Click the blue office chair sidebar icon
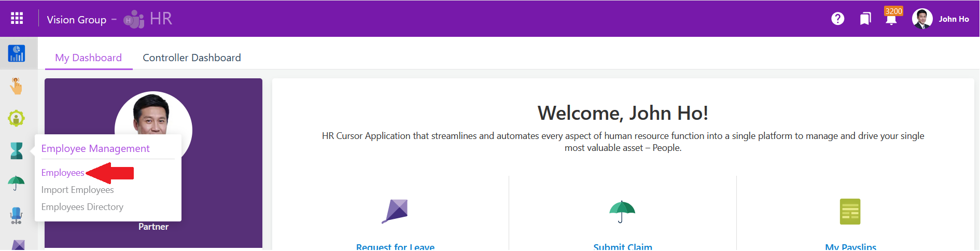This screenshot has width=980, height=251. point(17,215)
